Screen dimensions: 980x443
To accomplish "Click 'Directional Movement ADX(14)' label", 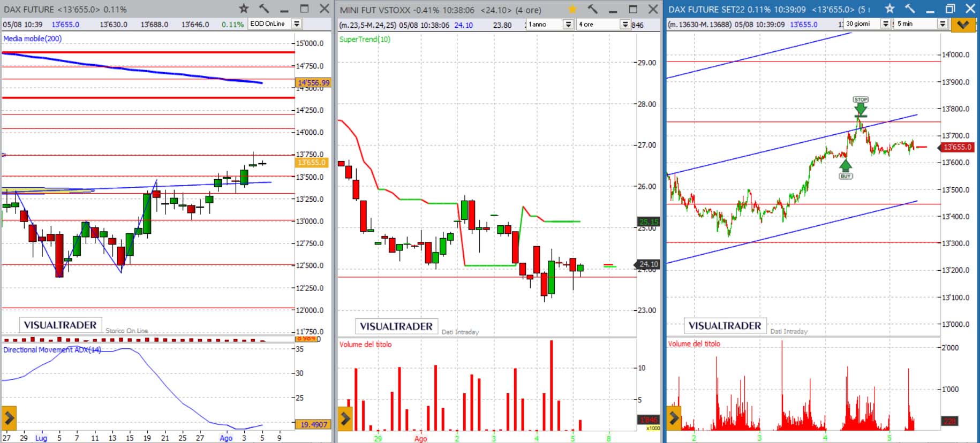I will tap(52, 349).
